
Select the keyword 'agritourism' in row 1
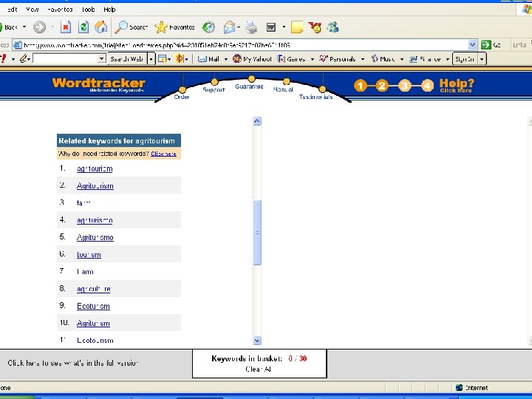coord(95,168)
